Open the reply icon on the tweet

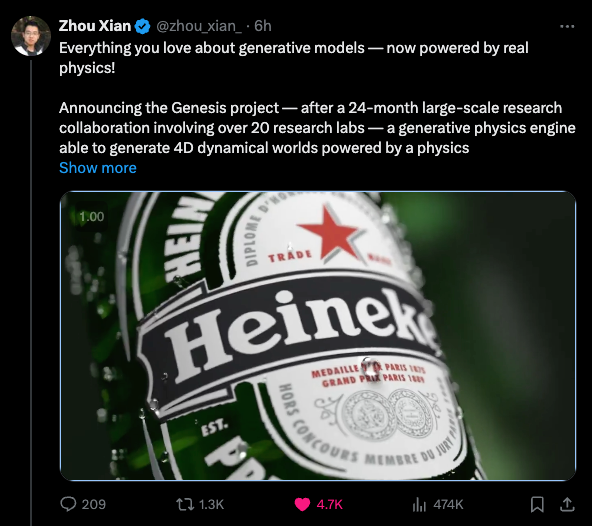[x=68, y=504]
